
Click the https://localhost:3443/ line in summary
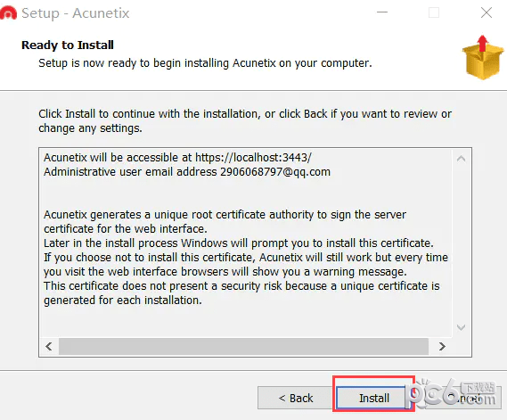(177, 158)
